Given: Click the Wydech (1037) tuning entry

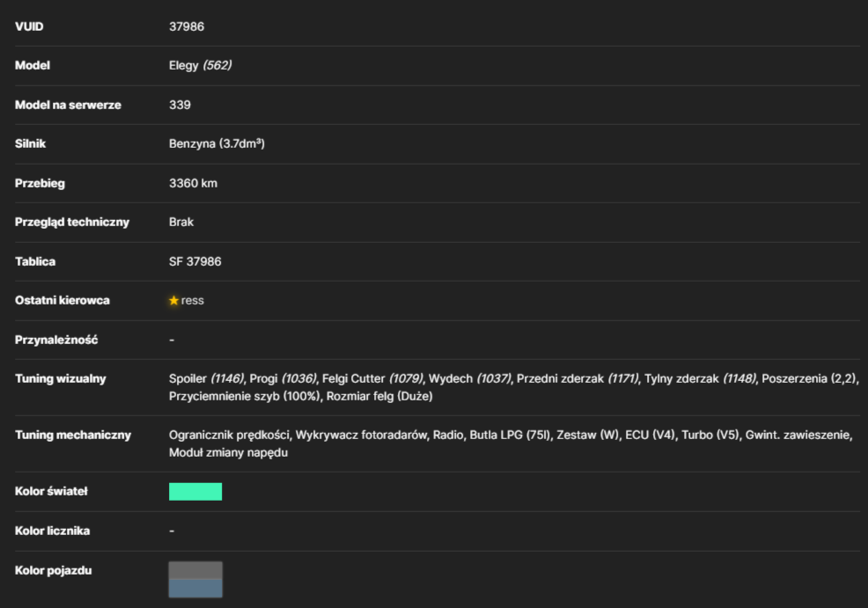Looking at the screenshot, I should (470, 379).
